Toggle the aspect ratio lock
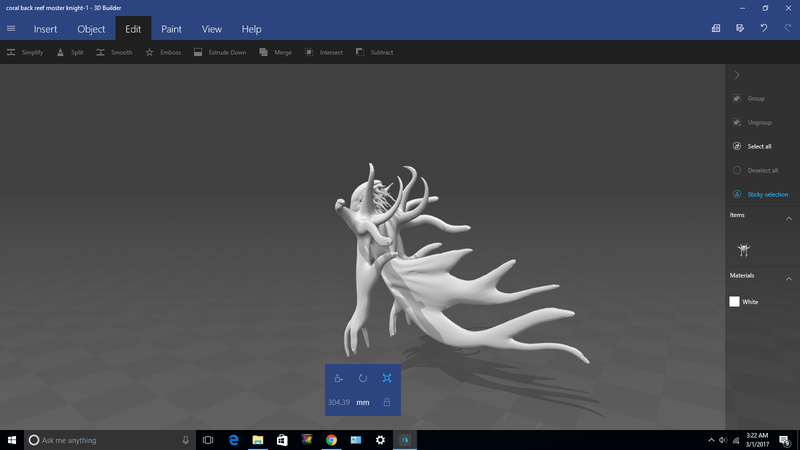This screenshot has height=450, width=800. 387,402
